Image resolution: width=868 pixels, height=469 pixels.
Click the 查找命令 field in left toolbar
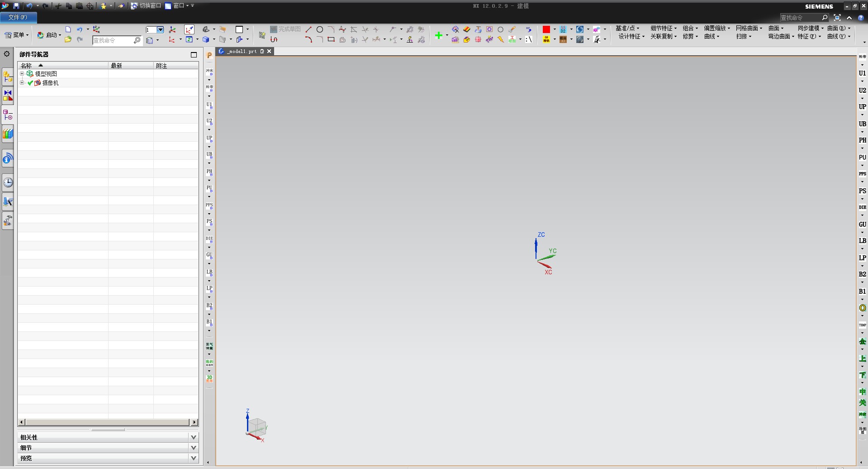click(117, 40)
